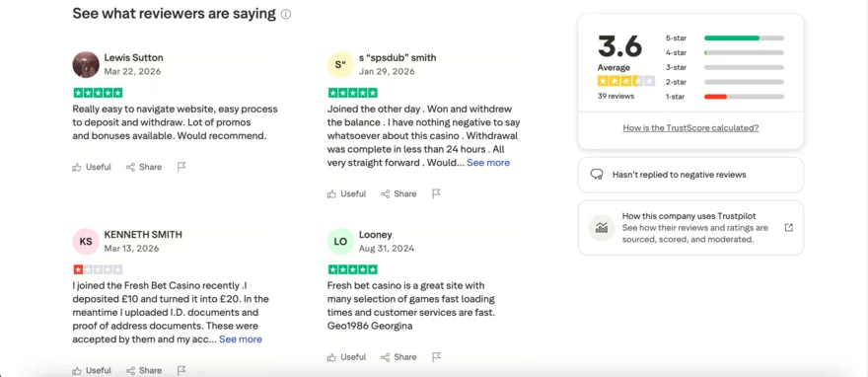Screen dimensions: 868x377
Task: Flag Lewis Sutton's review
Action: click(181, 167)
